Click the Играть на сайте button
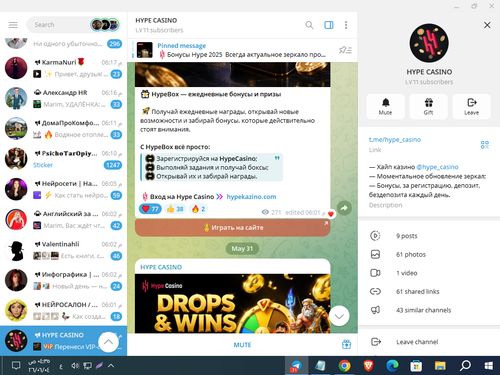 coord(233,228)
